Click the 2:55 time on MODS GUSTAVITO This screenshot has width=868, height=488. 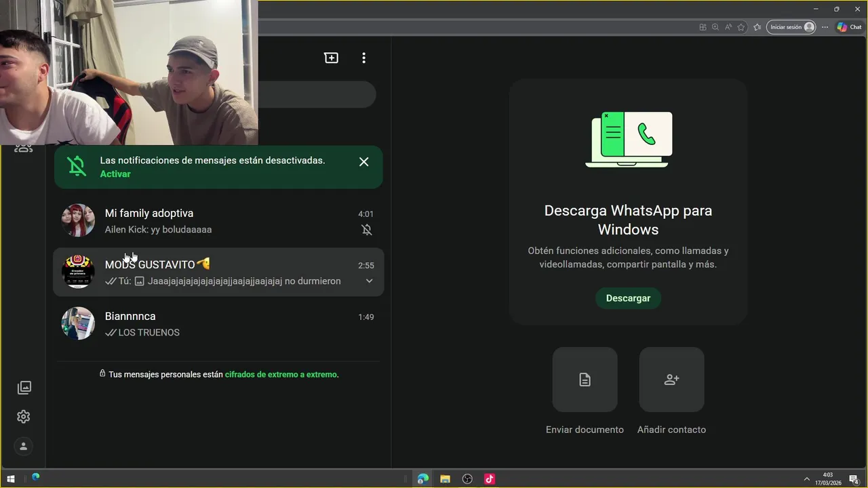(x=366, y=266)
